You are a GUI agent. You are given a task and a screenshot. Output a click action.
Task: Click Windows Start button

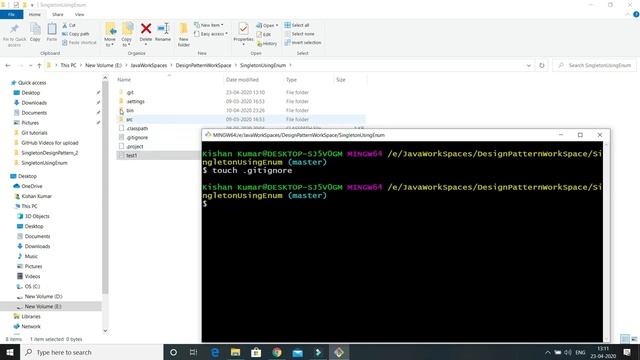click(10, 352)
